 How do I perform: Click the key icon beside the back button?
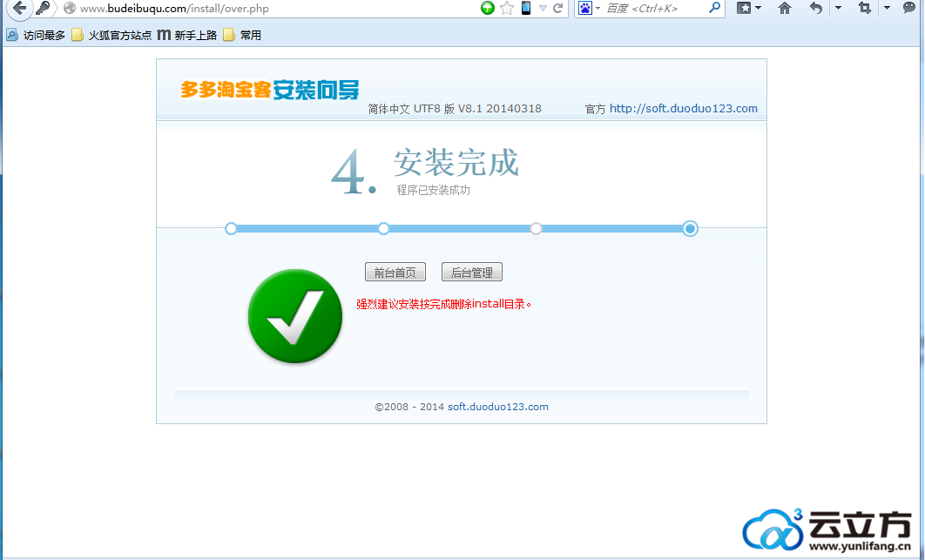tap(42, 8)
